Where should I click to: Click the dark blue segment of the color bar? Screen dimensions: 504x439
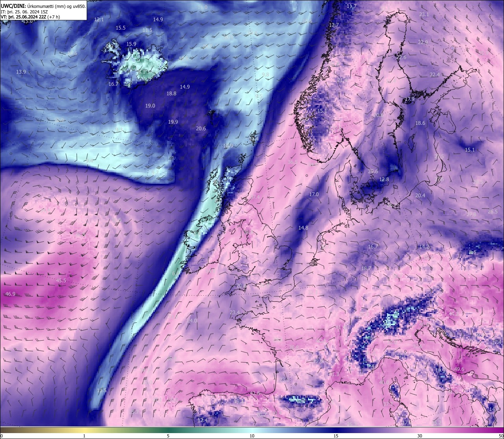tap(336, 430)
